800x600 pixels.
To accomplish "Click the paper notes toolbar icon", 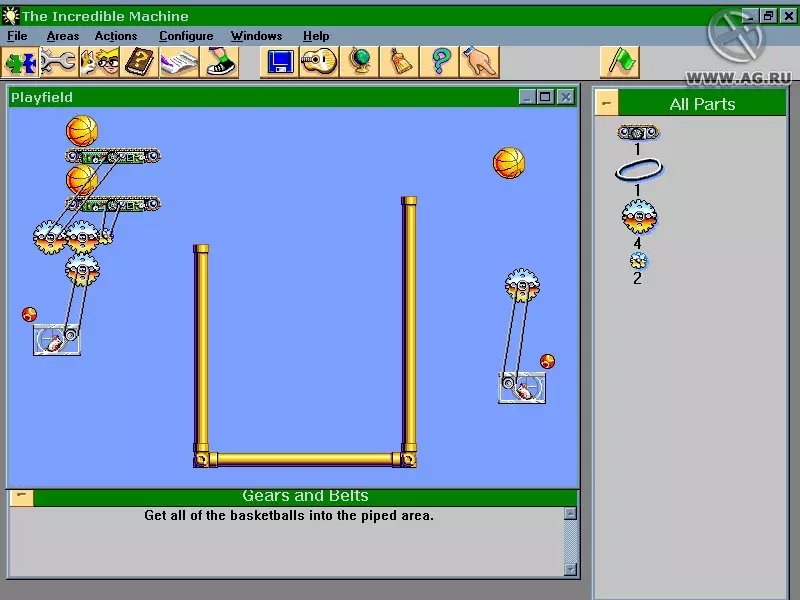I will point(179,62).
